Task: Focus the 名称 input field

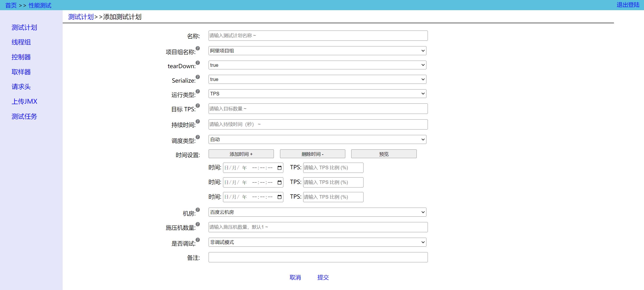Action: point(318,36)
